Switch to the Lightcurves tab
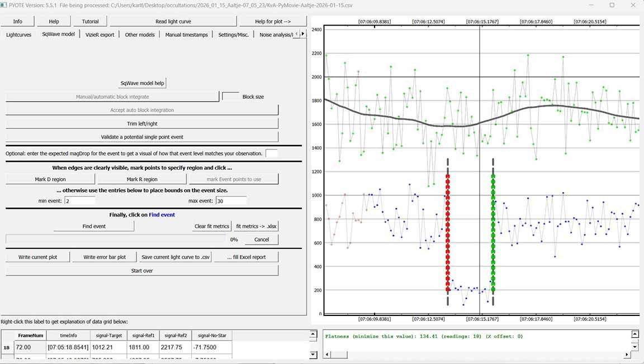Image resolution: width=644 pixels, height=364 pixels. (18, 35)
